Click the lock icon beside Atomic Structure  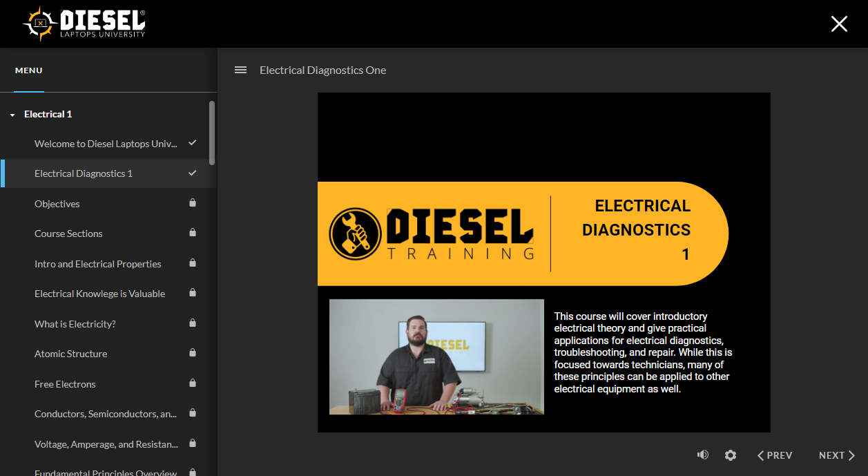(193, 353)
